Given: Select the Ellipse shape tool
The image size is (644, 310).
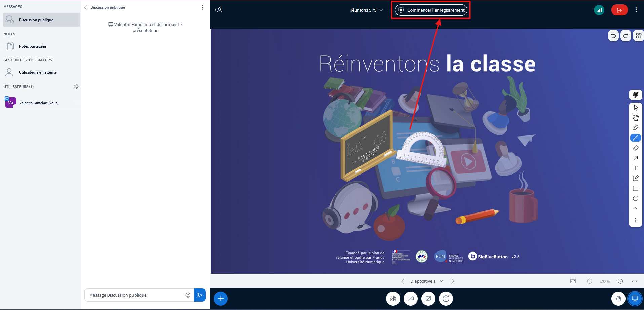Looking at the screenshot, I should tap(635, 198).
